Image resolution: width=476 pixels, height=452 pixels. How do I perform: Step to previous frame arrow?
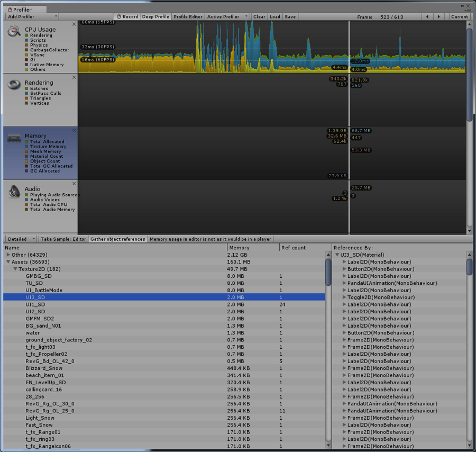[x=427, y=17]
